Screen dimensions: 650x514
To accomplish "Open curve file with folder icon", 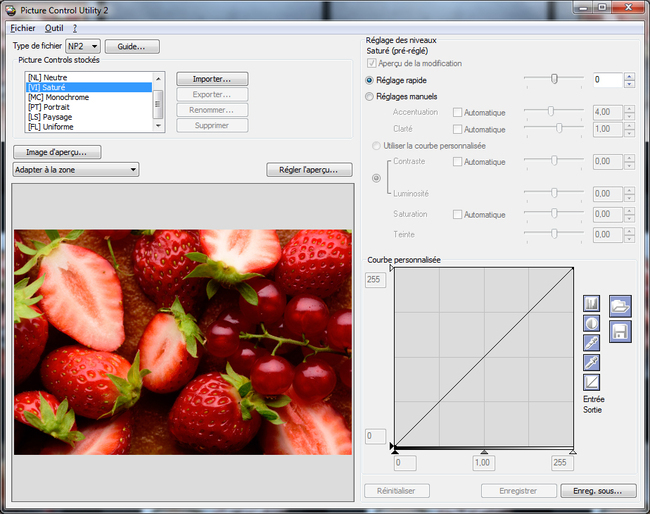I will (x=620, y=306).
